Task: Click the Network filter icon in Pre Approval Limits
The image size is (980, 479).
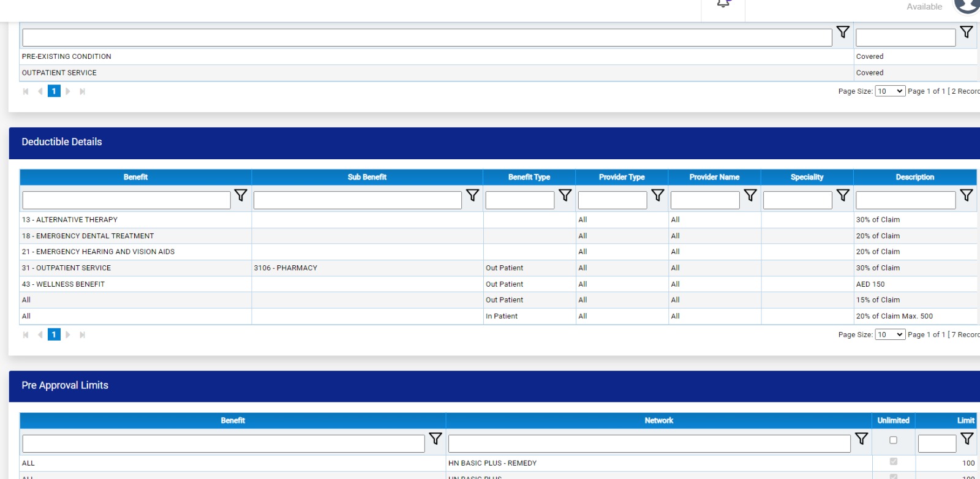Action: [861, 439]
